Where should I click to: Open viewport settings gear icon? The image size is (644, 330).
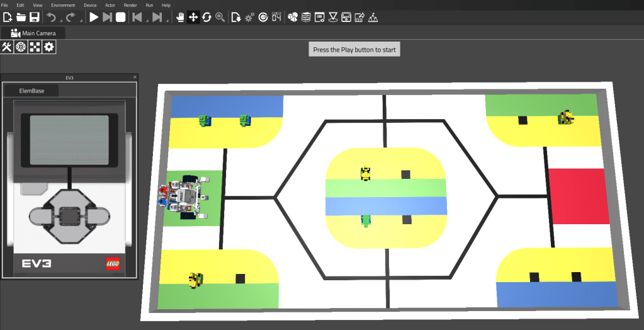pyautogui.click(x=48, y=47)
